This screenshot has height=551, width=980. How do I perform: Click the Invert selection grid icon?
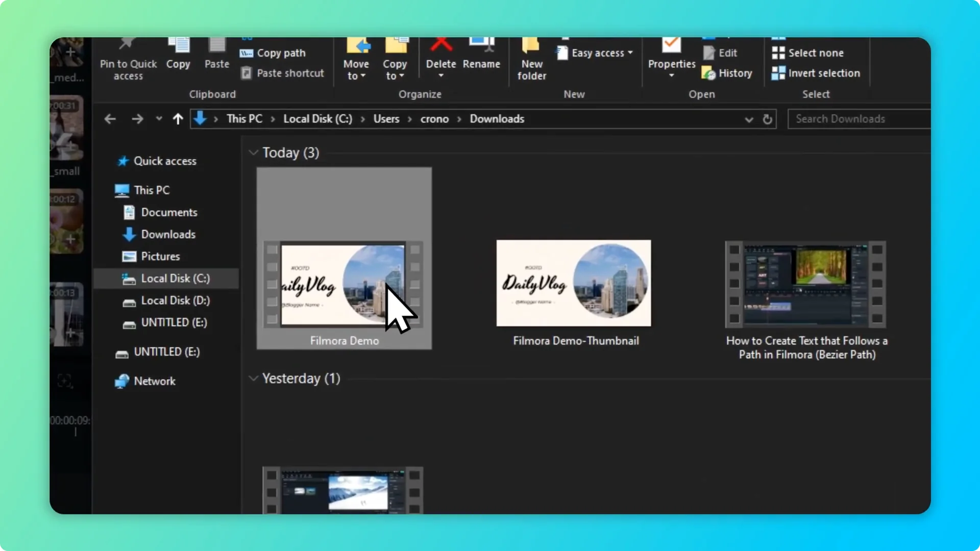click(778, 73)
